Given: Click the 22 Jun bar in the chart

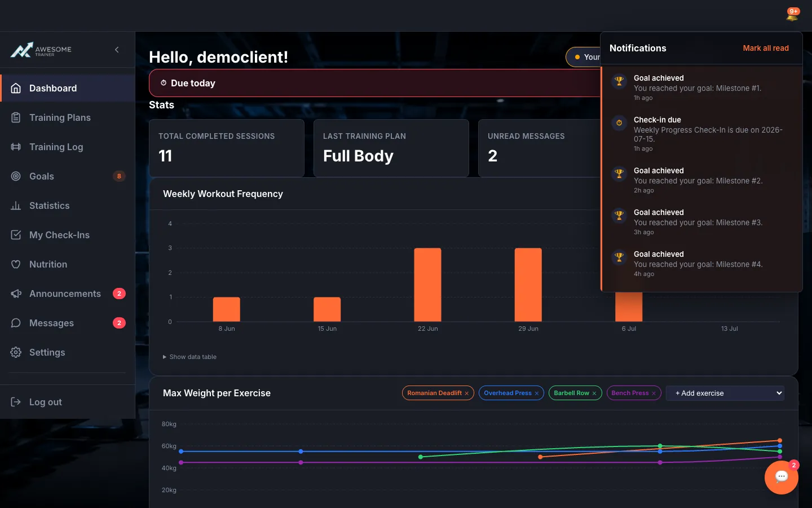Looking at the screenshot, I should [427, 285].
